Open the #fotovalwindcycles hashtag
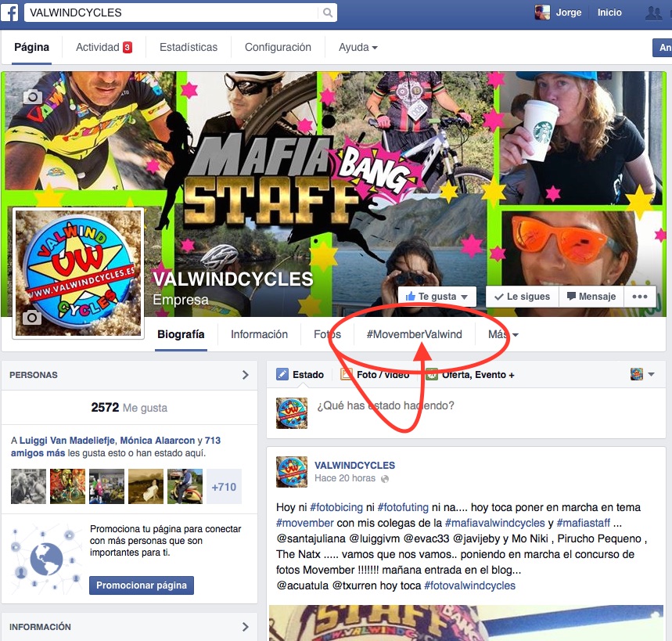Screen dimensions: 672x641 click(x=469, y=585)
